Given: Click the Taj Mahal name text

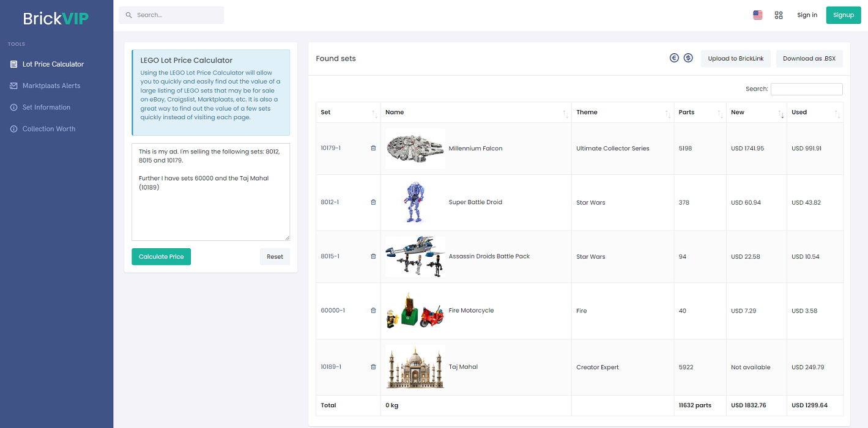Looking at the screenshot, I should [463, 367].
